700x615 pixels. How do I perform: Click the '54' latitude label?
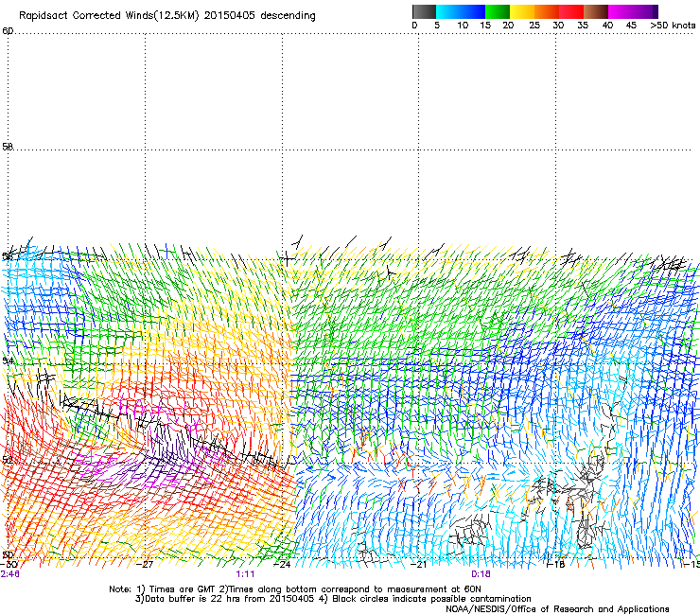point(8,360)
